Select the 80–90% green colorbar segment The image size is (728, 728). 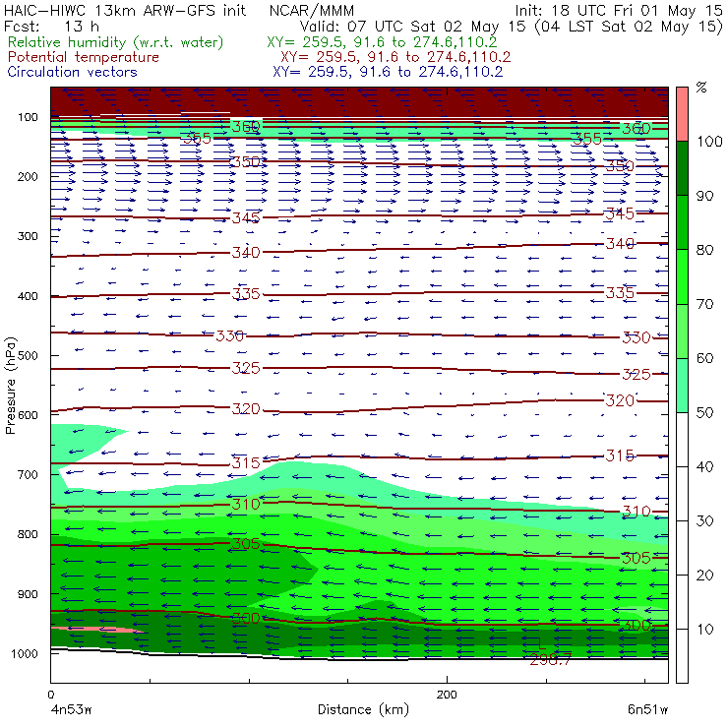tap(682, 222)
